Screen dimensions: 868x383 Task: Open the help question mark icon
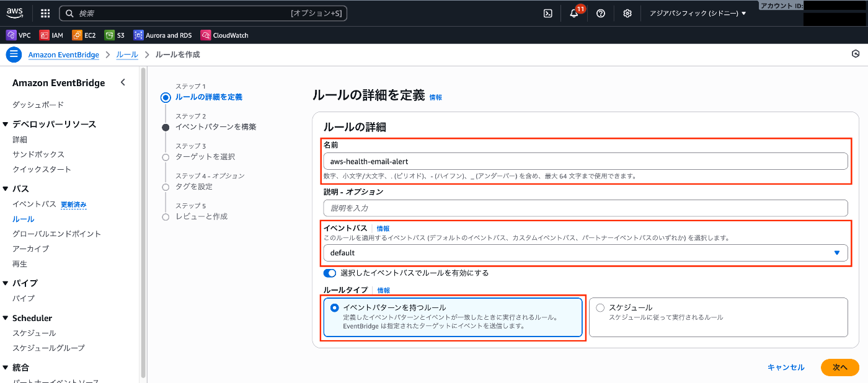point(601,13)
